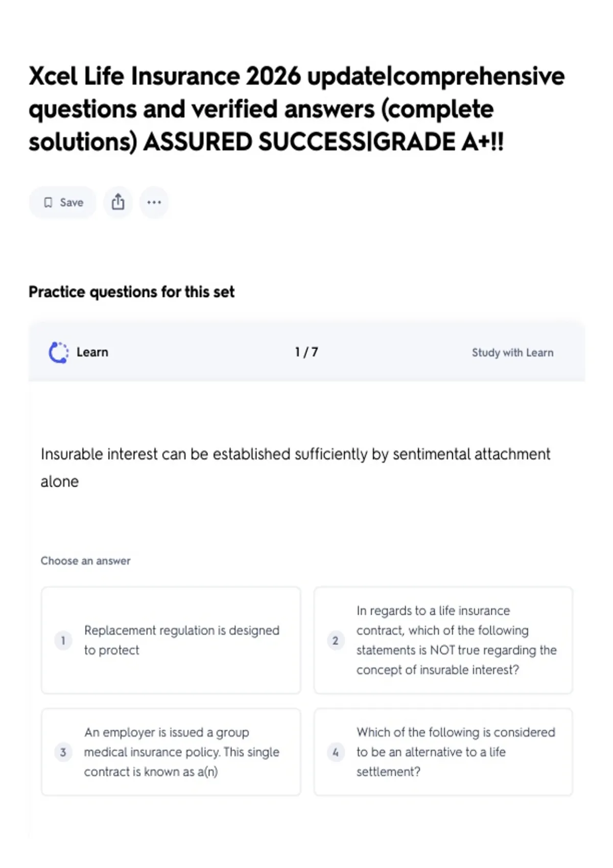
Task: Select number 1 badge on first answer
Action: (63, 640)
